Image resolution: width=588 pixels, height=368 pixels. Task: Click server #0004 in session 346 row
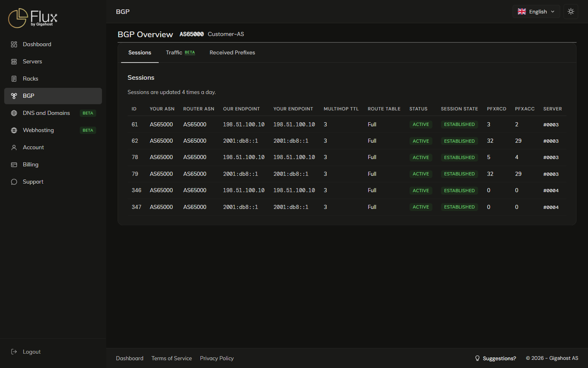551,191
